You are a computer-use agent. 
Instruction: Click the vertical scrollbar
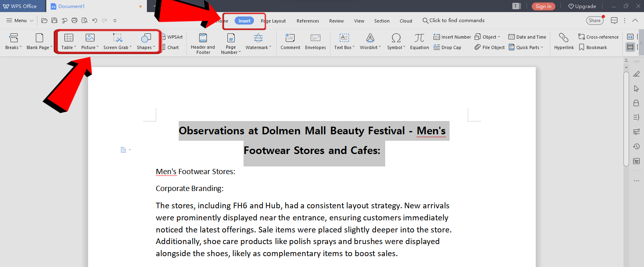click(626, 119)
